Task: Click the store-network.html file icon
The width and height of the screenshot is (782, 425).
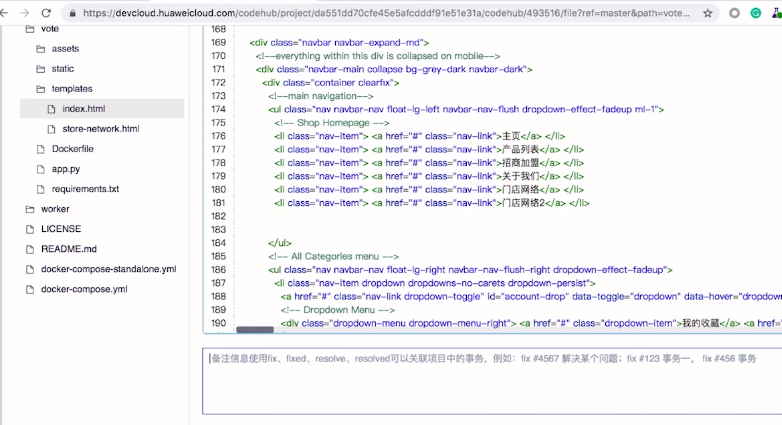Action: [51, 129]
